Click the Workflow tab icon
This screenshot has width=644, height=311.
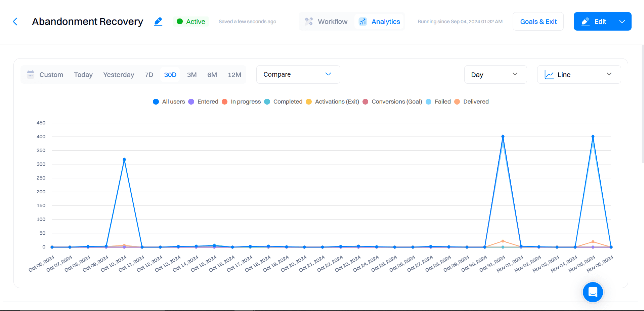[x=309, y=22]
